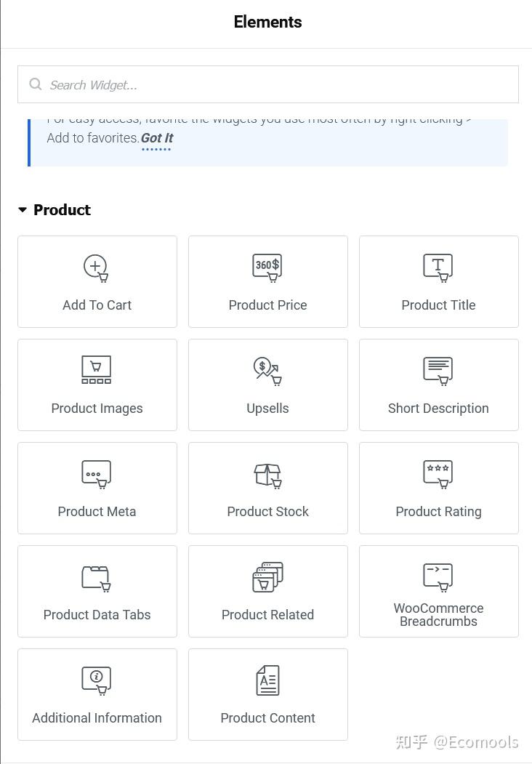
Task: Select the Product Data Tabs icon
Action: [97, 578]
